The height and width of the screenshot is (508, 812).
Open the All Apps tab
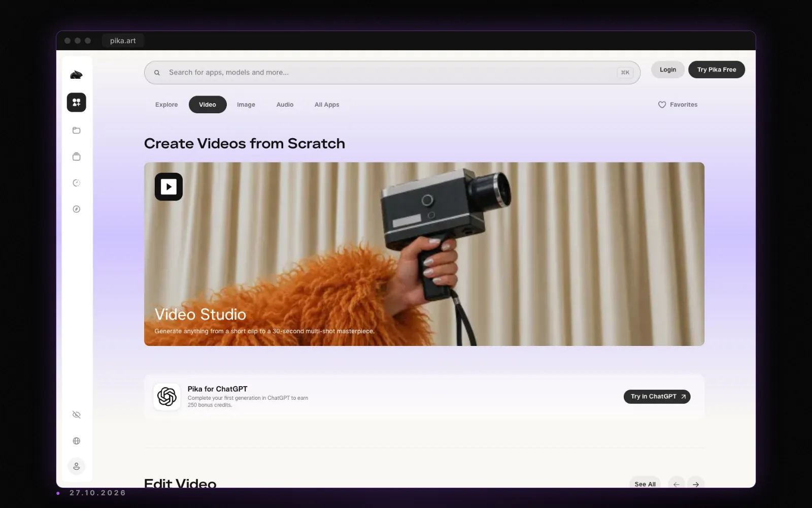pos(327,105)
